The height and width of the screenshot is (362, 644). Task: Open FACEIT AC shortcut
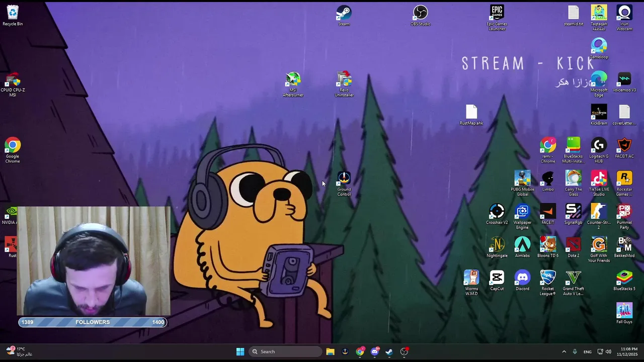click(x=624, y=148)
